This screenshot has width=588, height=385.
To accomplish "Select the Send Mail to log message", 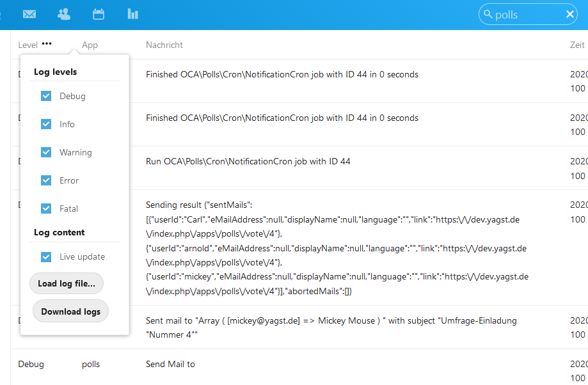I will pyautogui.click(x=170, y=365).
